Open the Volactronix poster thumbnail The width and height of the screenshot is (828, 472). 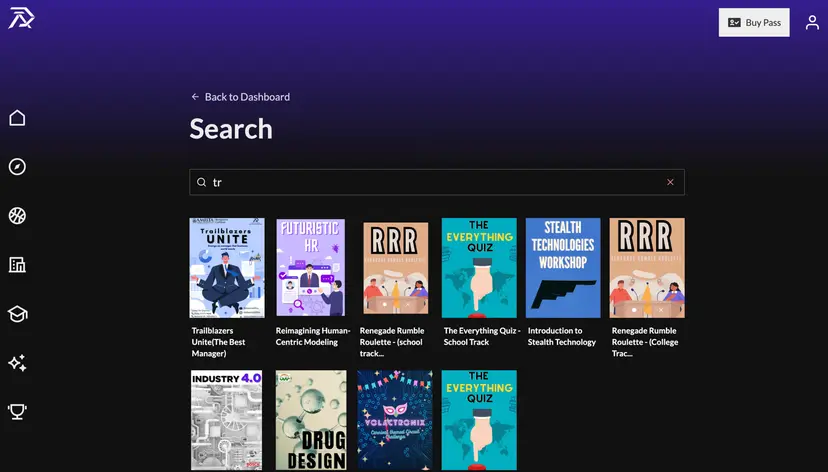395,420
